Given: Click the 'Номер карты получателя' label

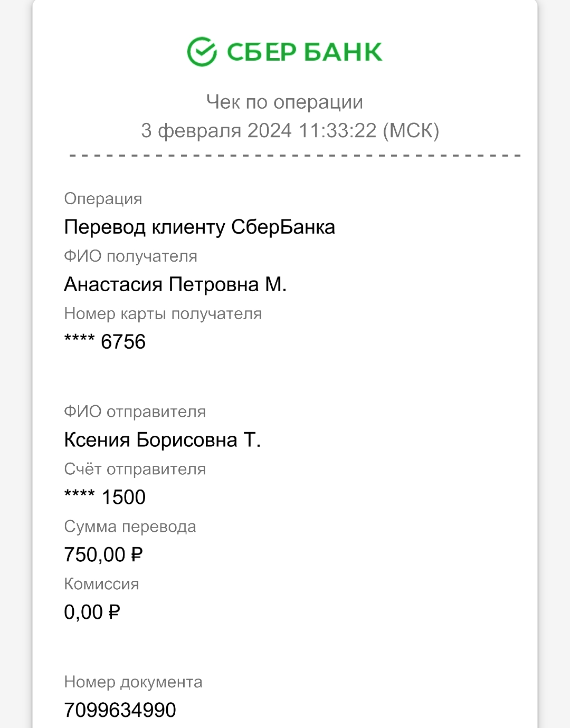Looking at the screenshot, I should [163, 314].
